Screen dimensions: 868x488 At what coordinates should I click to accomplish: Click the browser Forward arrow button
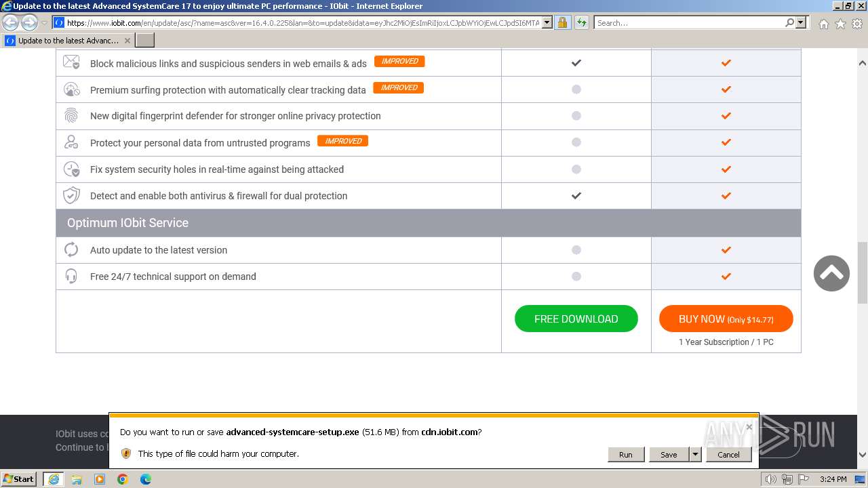tap(29, 23)
